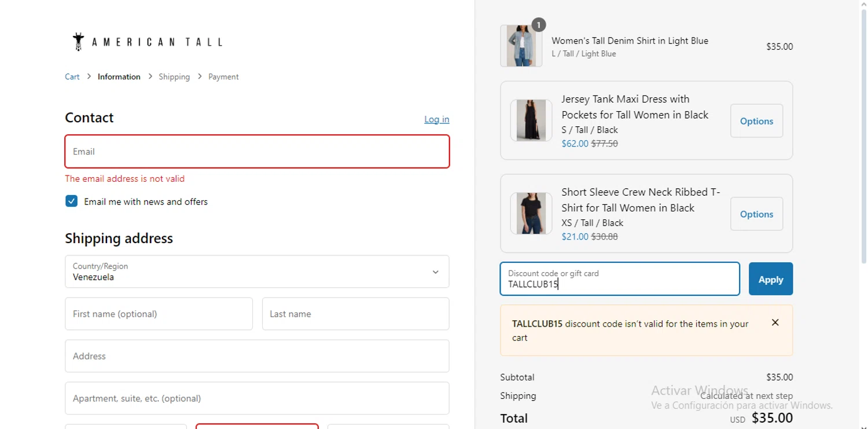Click the Apply discount button
Screen dimensions: 868x429
tap(771, 279)
